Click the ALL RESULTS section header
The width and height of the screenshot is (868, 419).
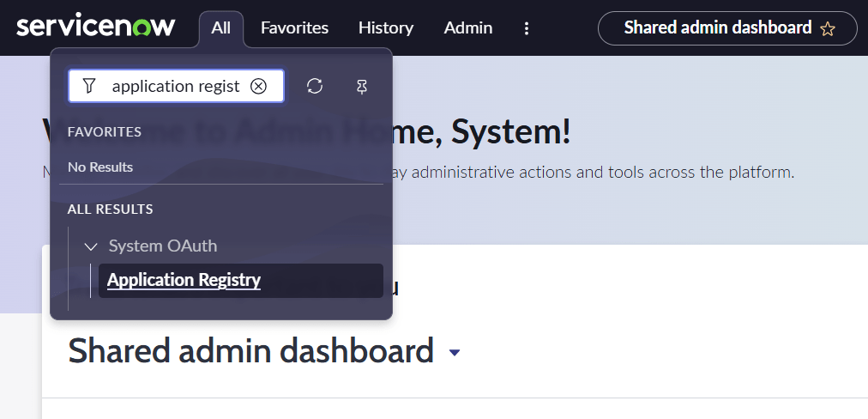point(110,209)
